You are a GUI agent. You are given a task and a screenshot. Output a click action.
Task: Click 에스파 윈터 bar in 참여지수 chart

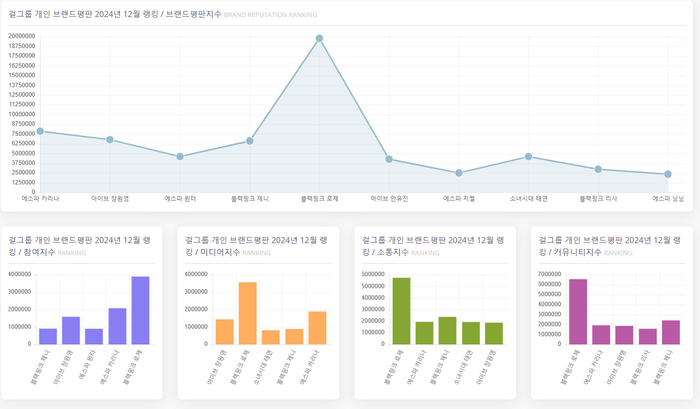click(94, 337)
